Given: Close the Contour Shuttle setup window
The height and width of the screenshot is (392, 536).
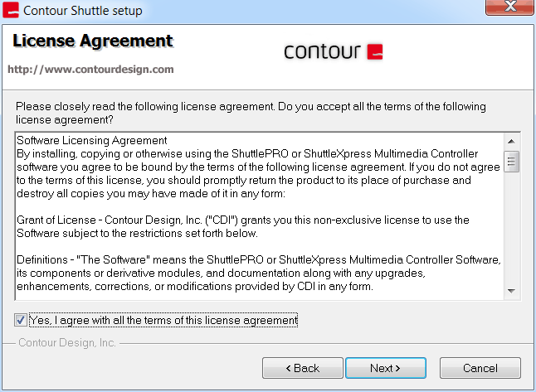Looking at the screenshot, I should 509,7.
